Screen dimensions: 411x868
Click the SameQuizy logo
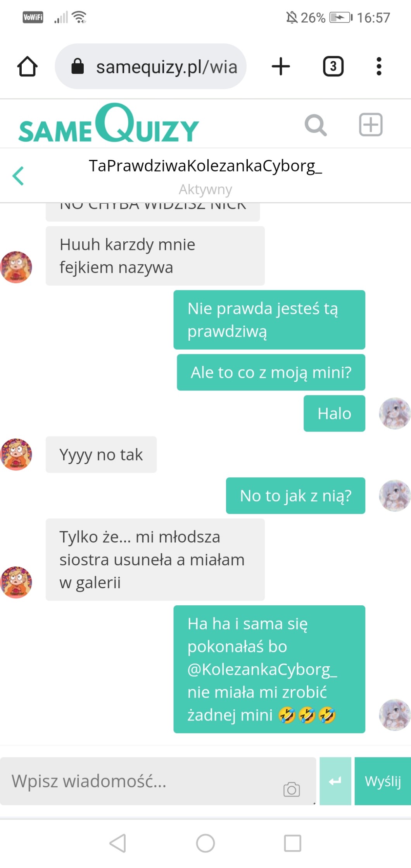109,123
